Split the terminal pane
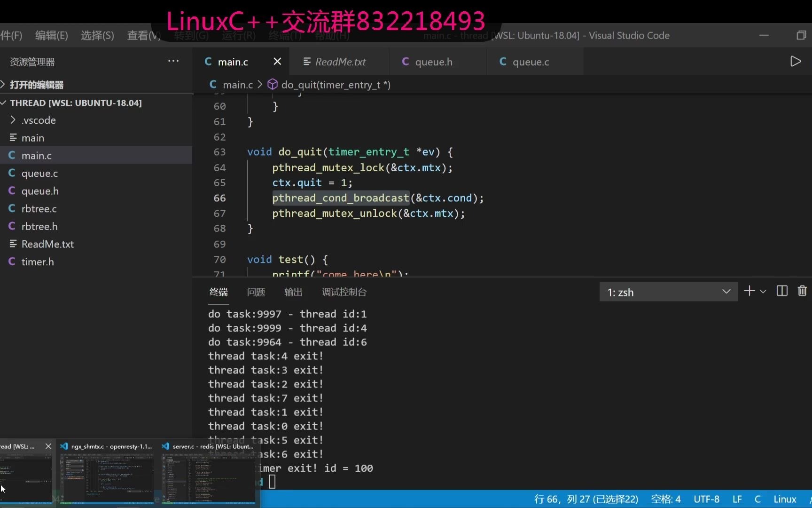 [x=781, y=291]
